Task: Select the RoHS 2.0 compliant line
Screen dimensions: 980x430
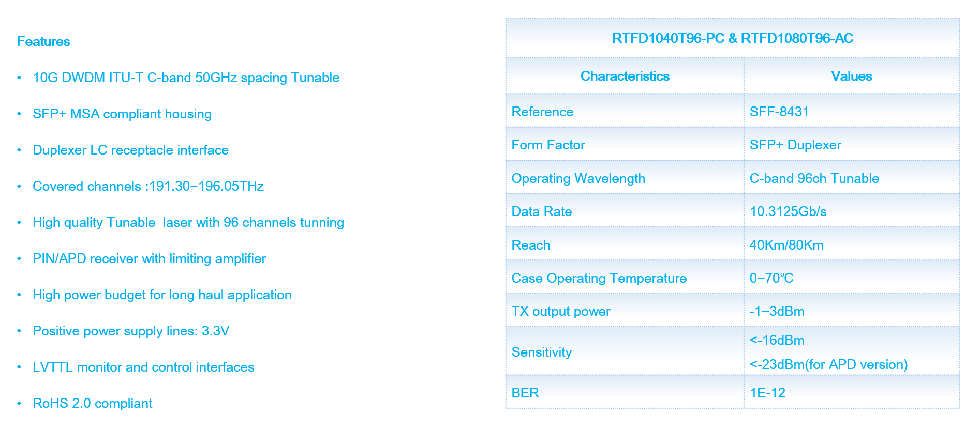Action: pyautogui.click(x=92, y=404)
